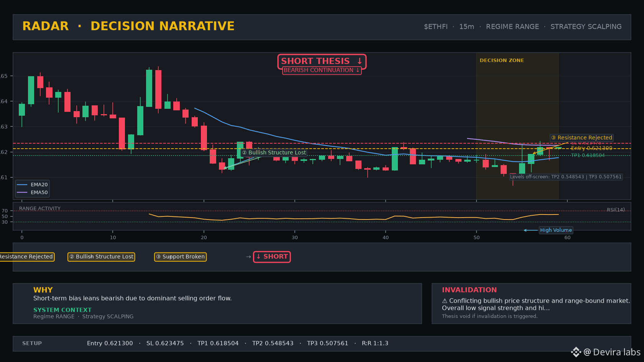
Task: Click the 70 level tick on the RSI axis
Action: (5, 211)
